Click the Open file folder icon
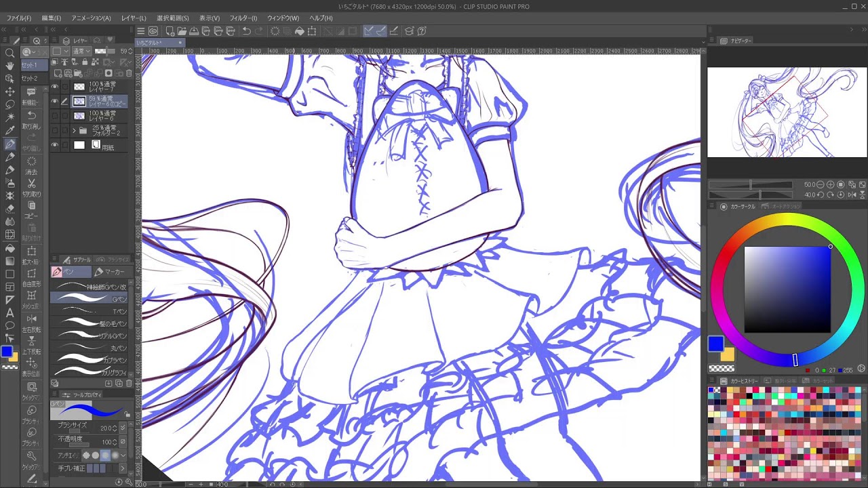 (182, 31)
